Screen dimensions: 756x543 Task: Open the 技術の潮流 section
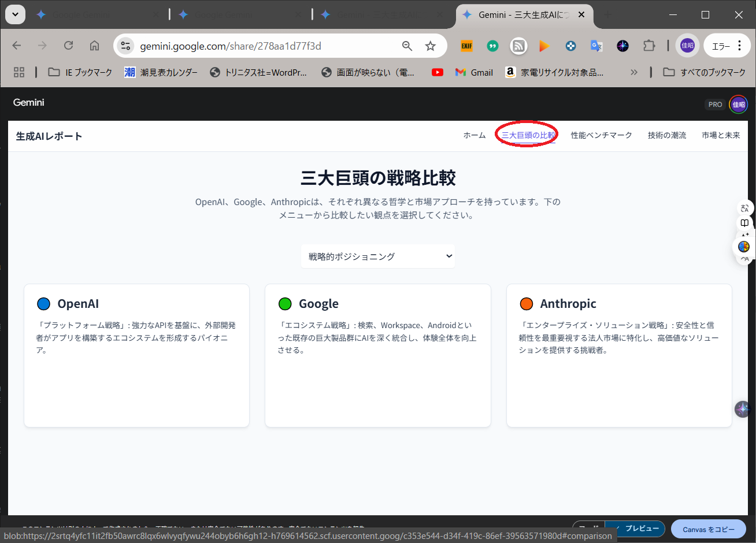point(667,135)
